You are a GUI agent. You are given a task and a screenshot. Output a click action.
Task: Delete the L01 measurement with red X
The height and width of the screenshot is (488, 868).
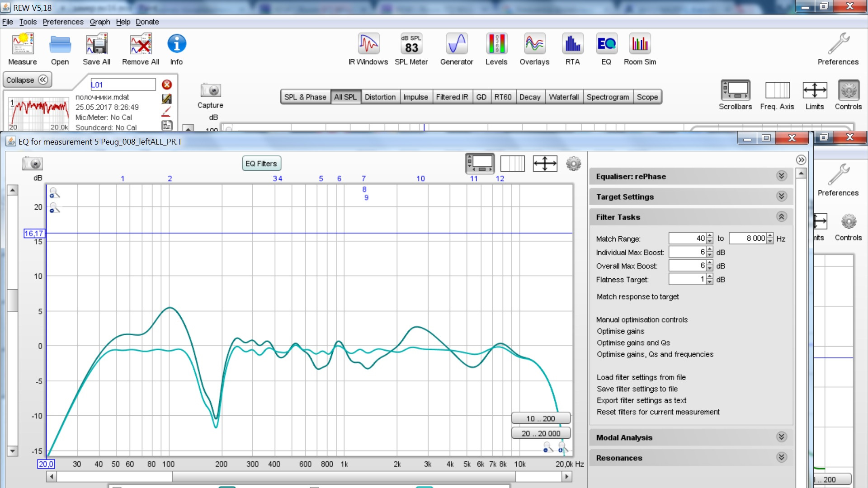167,84
